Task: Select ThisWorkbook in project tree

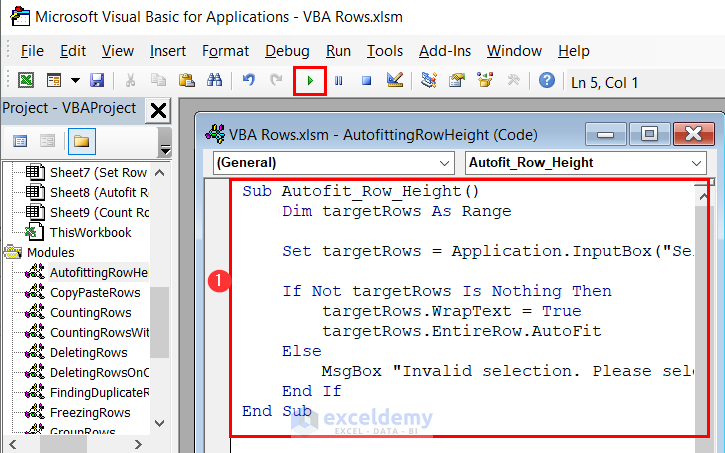Action: tap(91, 233)
